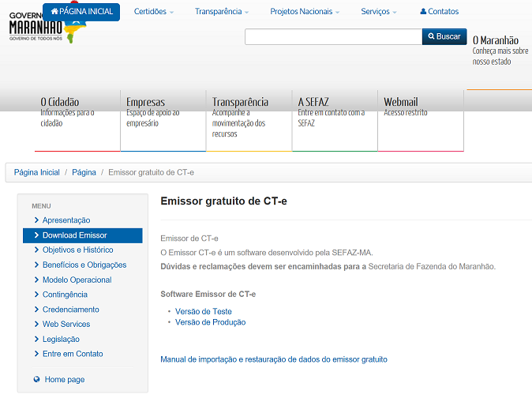Open the Contatos page
The width and height of the screenshot is (532, 402).
coord(440,12)
